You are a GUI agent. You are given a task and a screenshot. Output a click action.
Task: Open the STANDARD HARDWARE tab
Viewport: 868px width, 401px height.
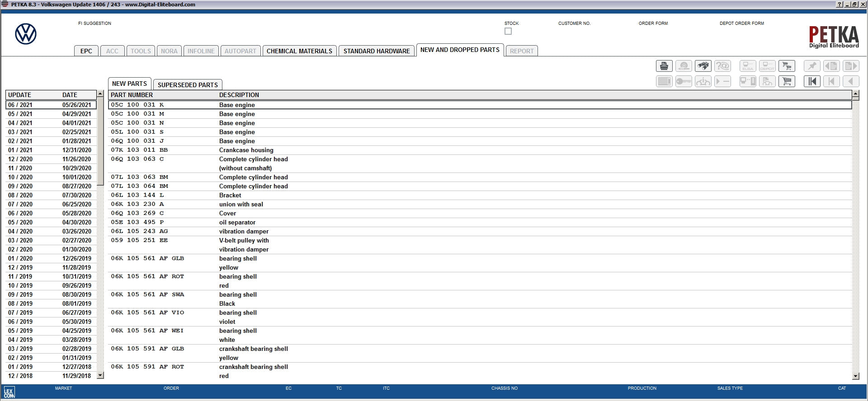click(376, 51)
